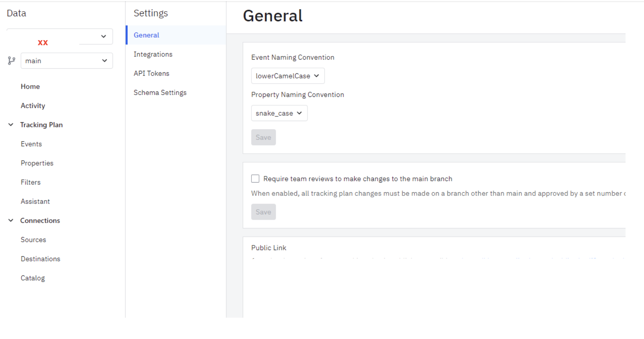Open the Activity page
This screenshot has width=644, height=339.
[x=33, y=106]
